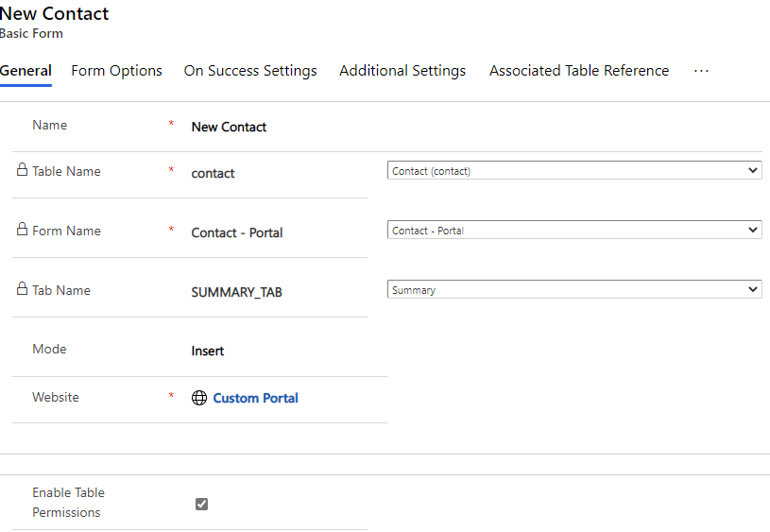Expand the Summary tab name dropdown
This screenshot has height=532, width=770.
click(x=573, y=290)
